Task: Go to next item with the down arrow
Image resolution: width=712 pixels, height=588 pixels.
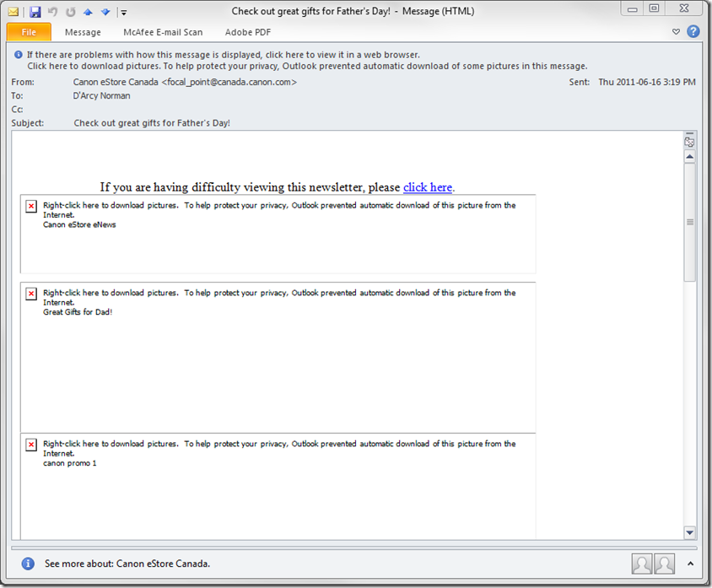Action: pyautogui.click(x=105, y=12)
